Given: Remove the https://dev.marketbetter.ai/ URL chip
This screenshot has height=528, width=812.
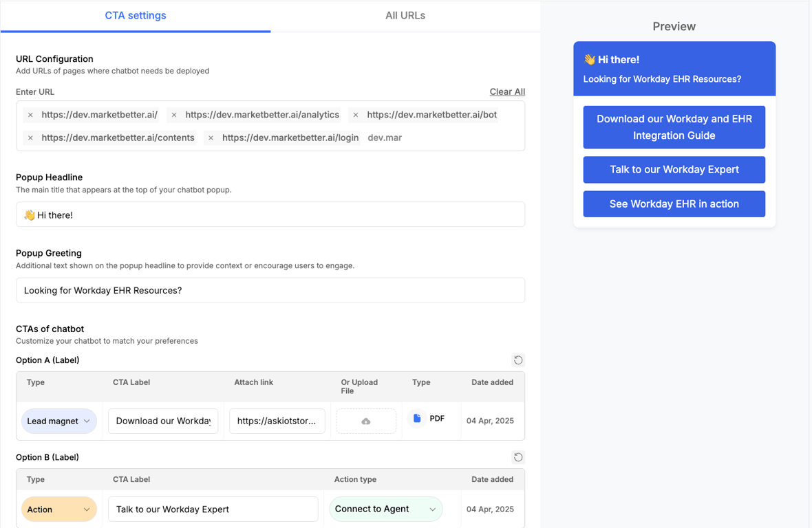Looking at the screenshot, I should (x=30, y=114).
